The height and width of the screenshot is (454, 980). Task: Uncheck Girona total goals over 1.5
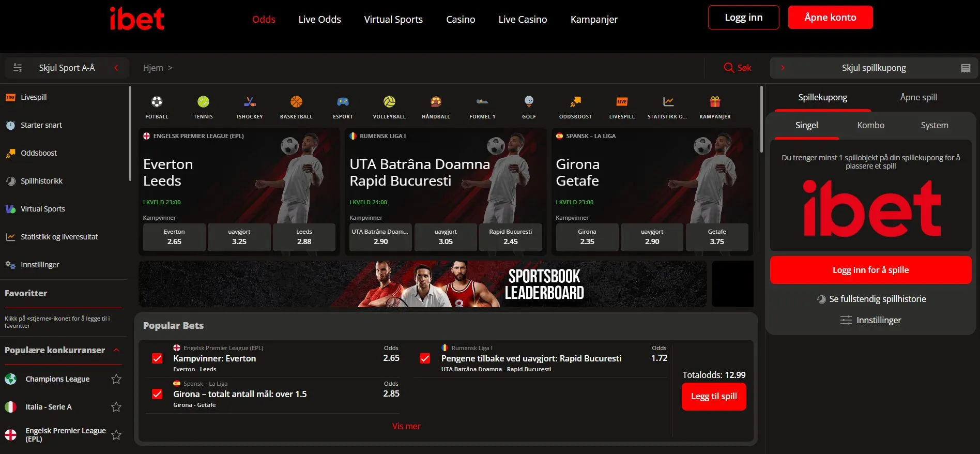point(158,394)
